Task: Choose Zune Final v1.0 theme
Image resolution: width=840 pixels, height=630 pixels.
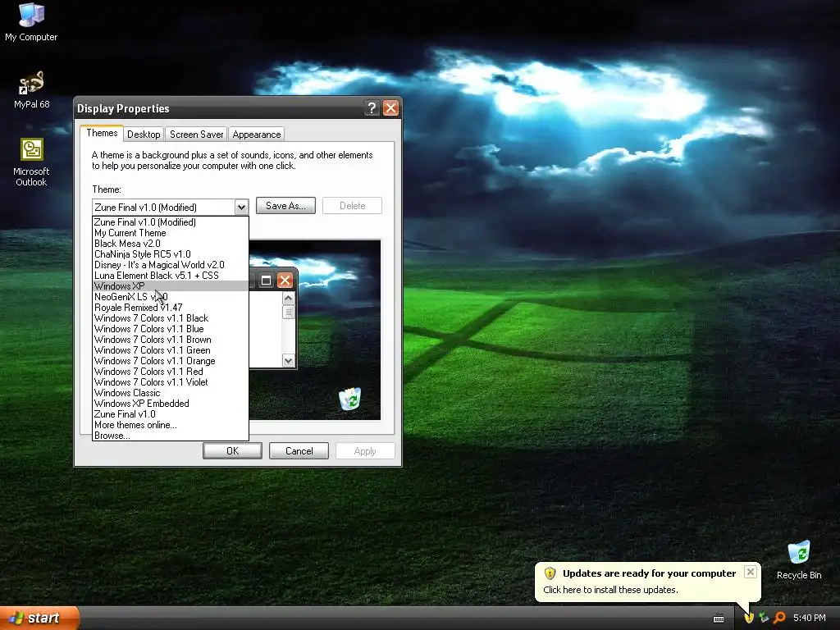Action: point(171,414)
